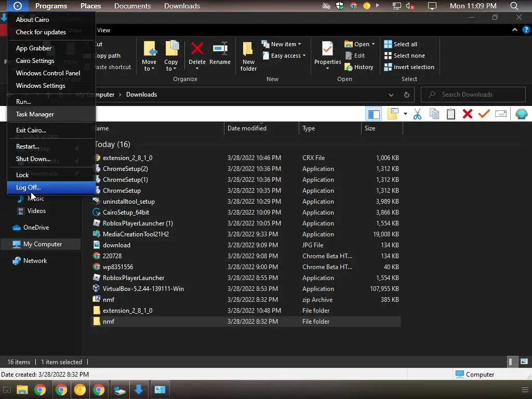Toggle the navigation pane layout icon
The image size is (532, 399).
pyautogui.click(x=374, y=114)
